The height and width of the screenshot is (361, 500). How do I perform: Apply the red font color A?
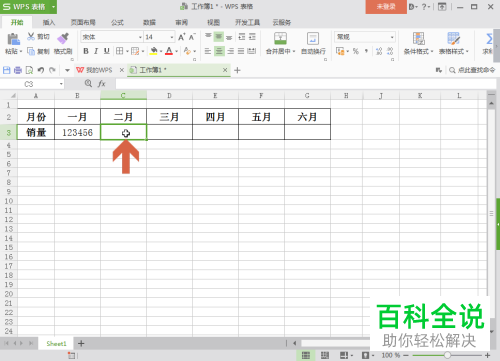(x=169, y=51)
